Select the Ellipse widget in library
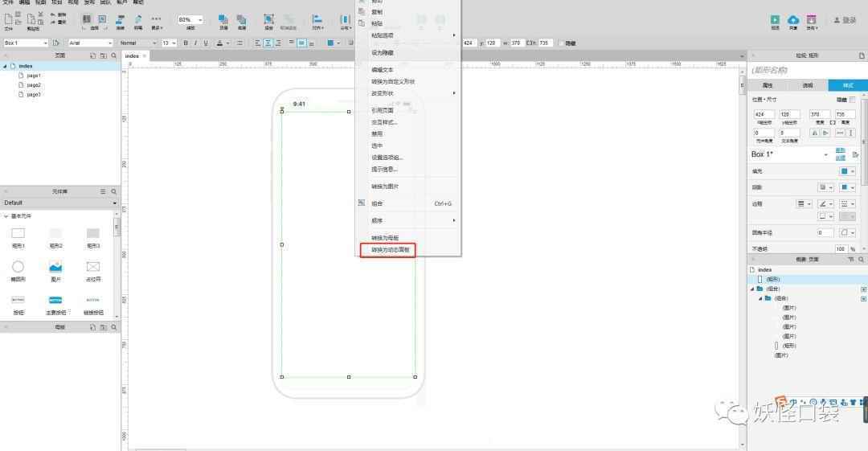868x451 pixels. [18, 270]
